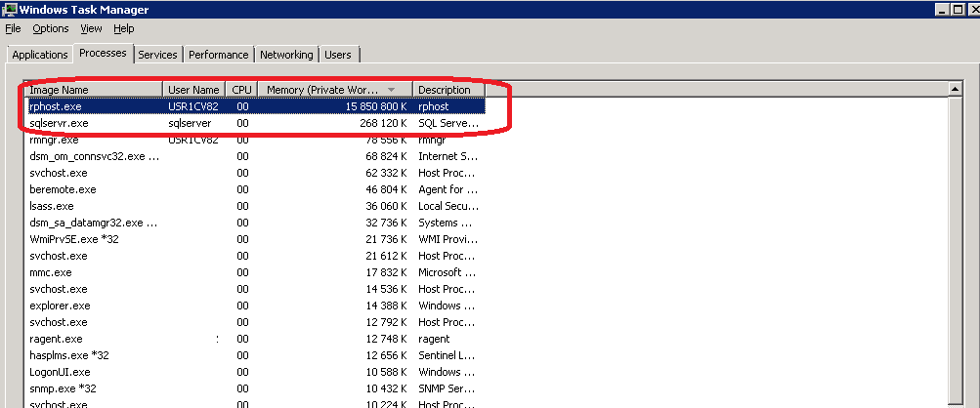Click the svchost.exe row using 21 612 K
980x408 pixels.
point(256,256)
